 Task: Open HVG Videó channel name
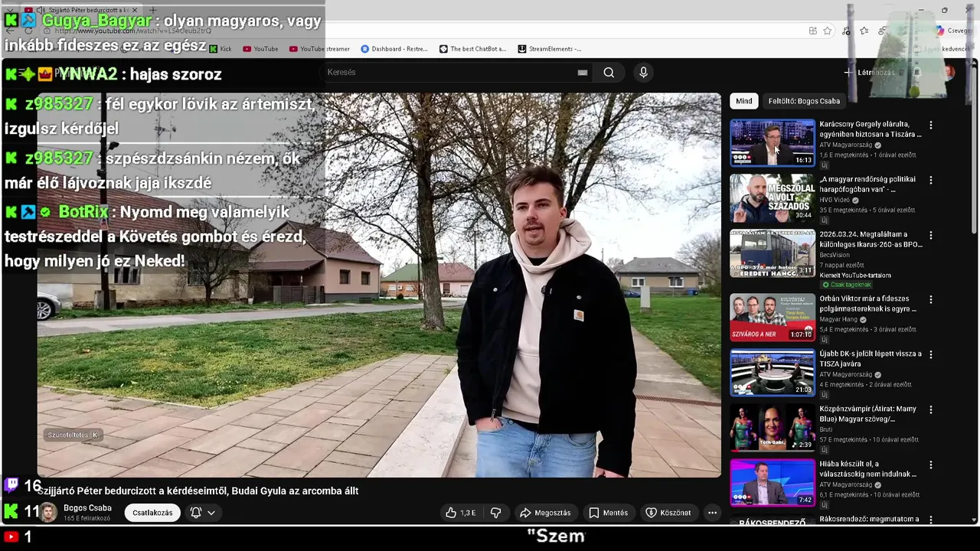click(835, 200)
